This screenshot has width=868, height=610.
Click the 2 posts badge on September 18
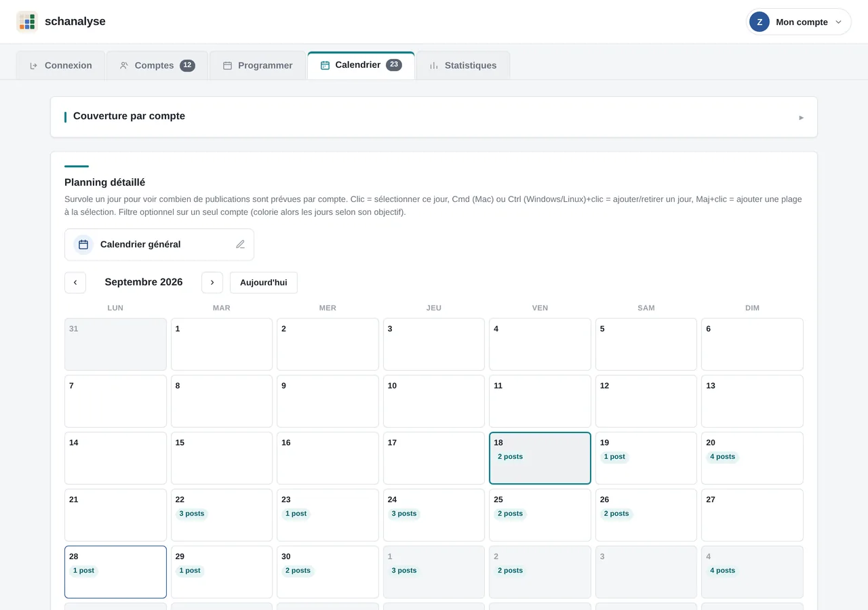pyautogui.click(x=510, y=457)
